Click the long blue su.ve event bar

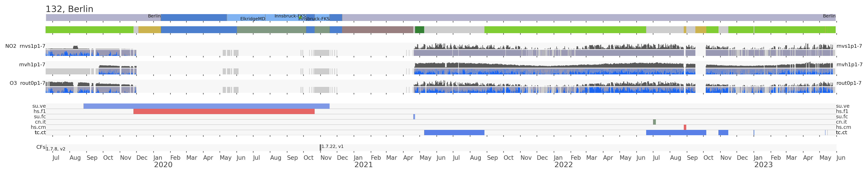click(206, 106)
